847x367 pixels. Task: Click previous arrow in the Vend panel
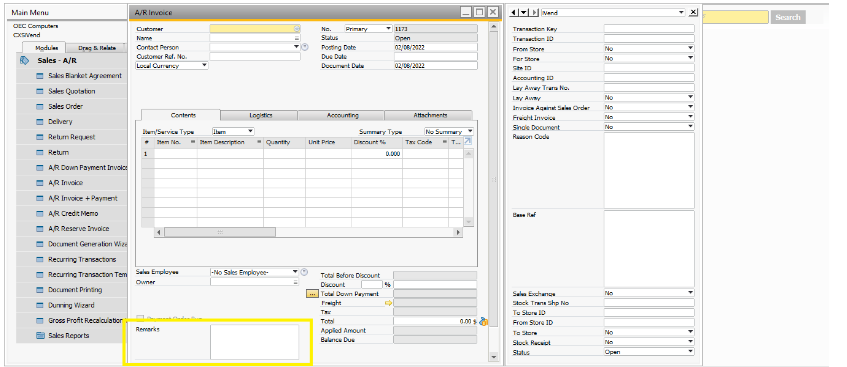[x=513, y=12]
